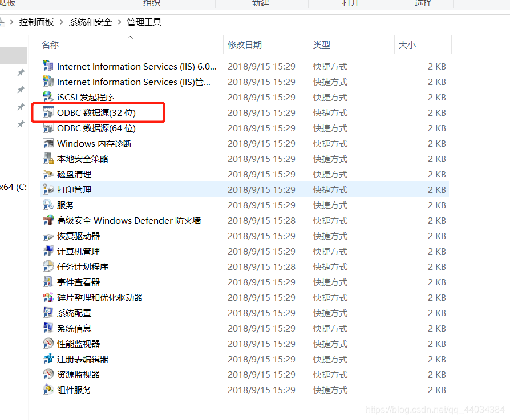Sort files by 大小 column
510x420 pixels.
point(407,45)
